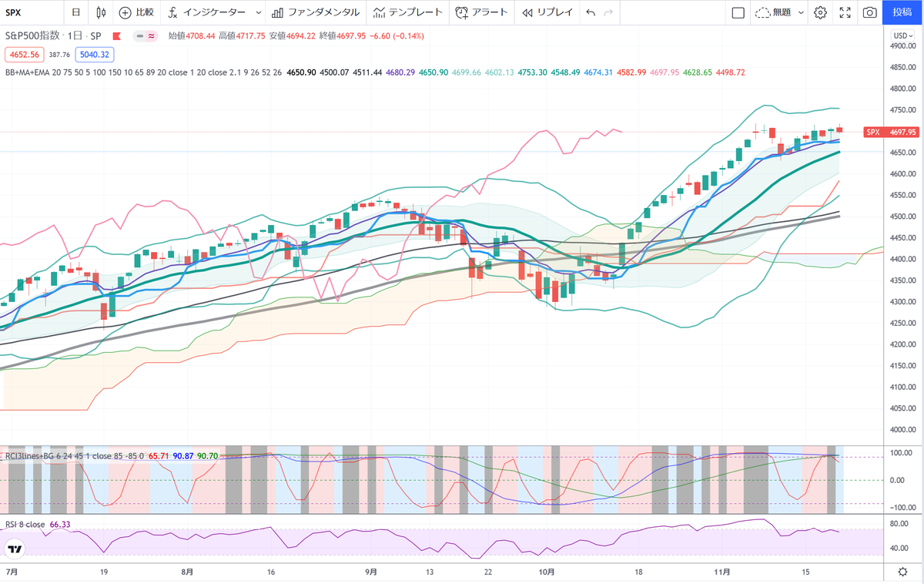This screenshot has width=924, height=584.
Task: Toggle the indicator legend pill icon
Action: coord(144,36)
